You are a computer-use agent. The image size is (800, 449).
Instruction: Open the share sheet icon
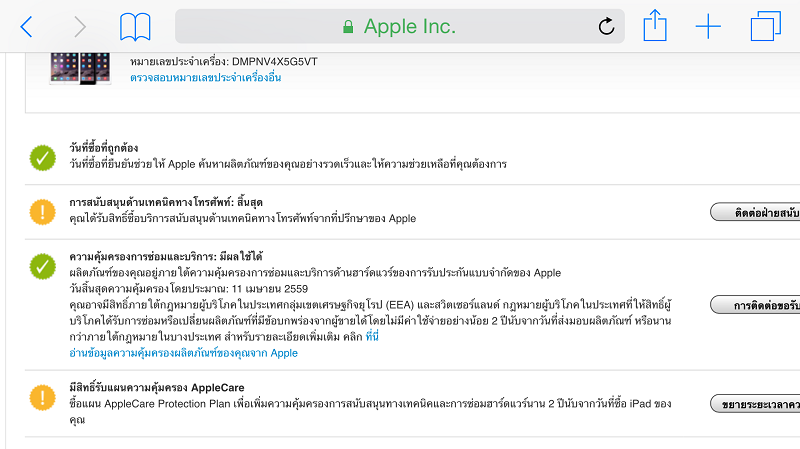tap(655, 26)
